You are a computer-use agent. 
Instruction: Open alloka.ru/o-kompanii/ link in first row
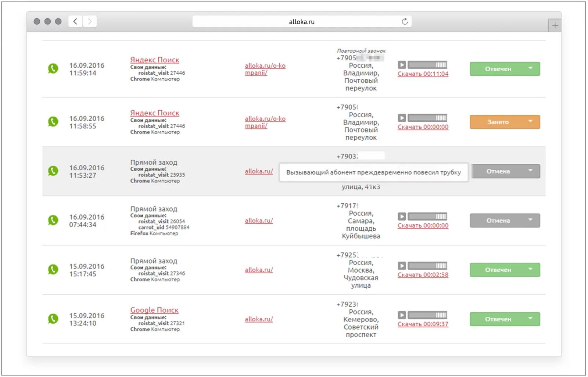(265, 69)
